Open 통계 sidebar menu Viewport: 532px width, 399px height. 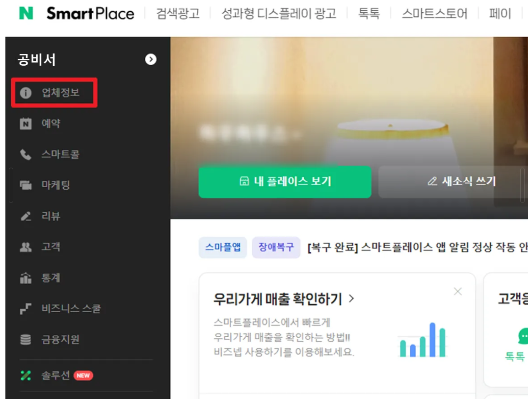coord(51,278)
